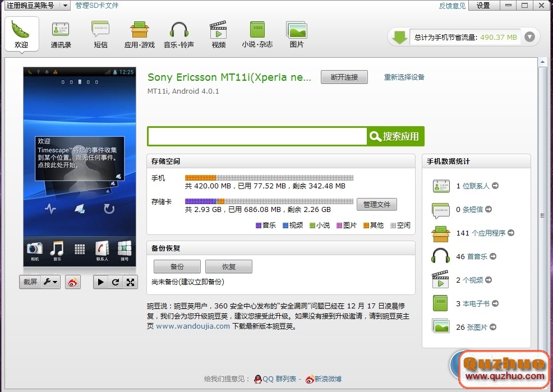Image resolution: width=553 pixels, height=392 pixels.
Task: Open the 注册豌豆荚账号 account dropdown arrow
Action: pyautogui.click(x=65, y=5)
